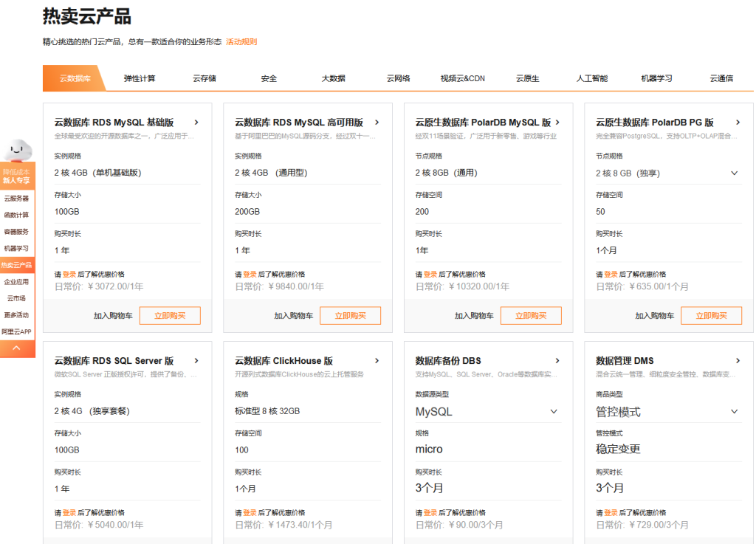Open the 活动规则 link
This screenshot has width=756, height=544.
(x=241, y=42)
